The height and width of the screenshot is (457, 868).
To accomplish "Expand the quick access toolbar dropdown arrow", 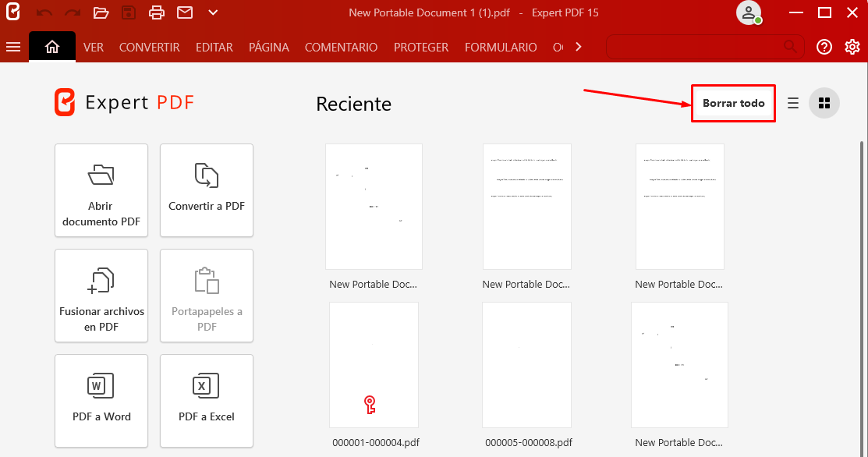I will pos(213,12).
